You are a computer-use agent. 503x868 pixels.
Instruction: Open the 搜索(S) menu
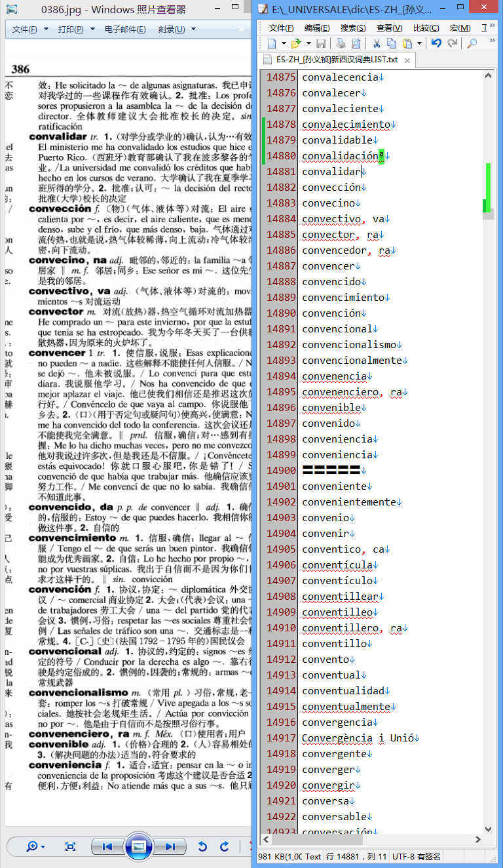353,28
